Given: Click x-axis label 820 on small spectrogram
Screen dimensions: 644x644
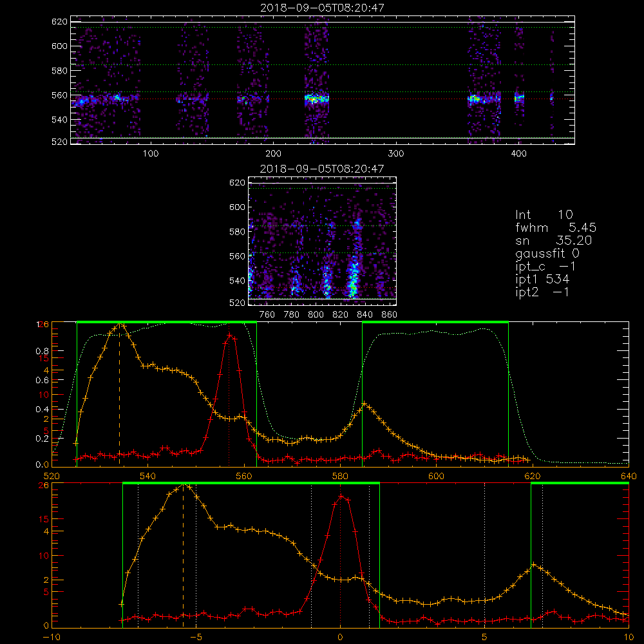Looking at the screenshot, I should [x=340, y=315].
